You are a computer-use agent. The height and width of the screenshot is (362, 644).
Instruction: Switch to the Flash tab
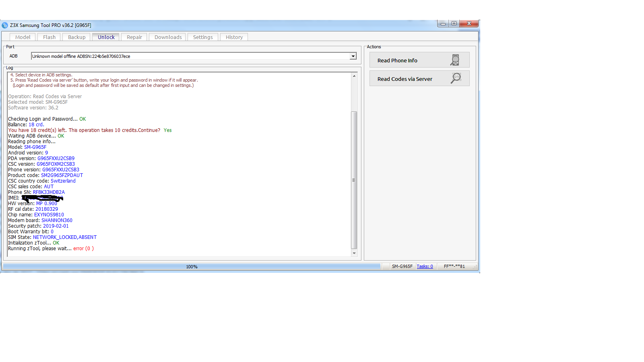[x=49, y=37]
